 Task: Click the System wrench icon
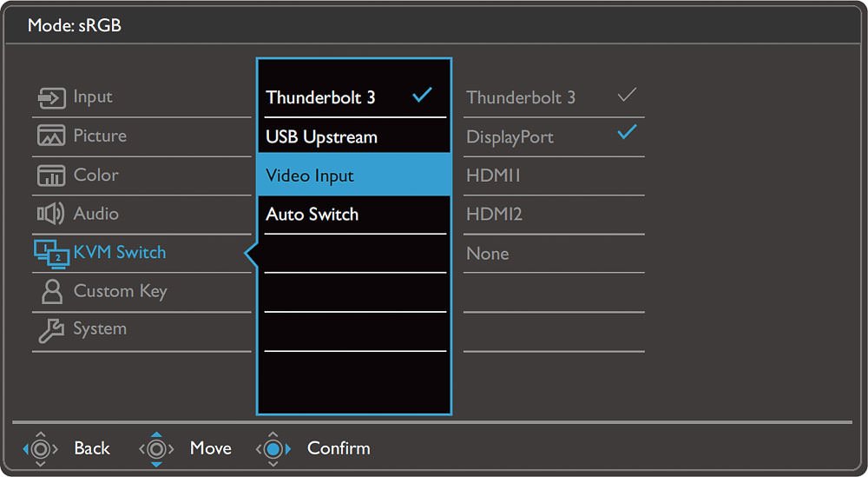click(51, 330)
